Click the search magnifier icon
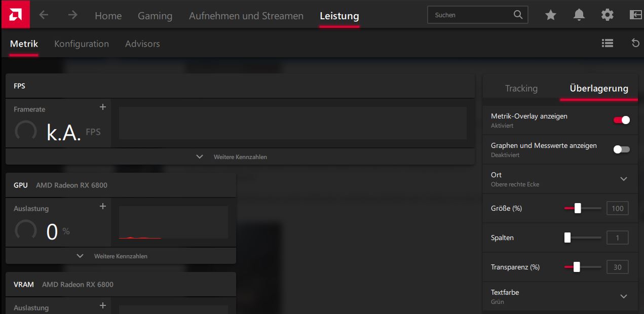This screenshot has width=644, height=314. (x=518, y=15)
